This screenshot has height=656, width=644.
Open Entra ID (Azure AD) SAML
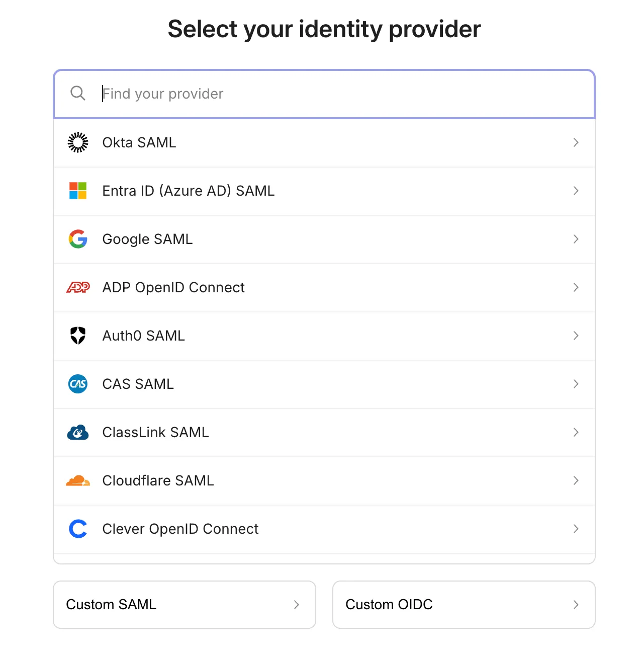pos(324,191)
